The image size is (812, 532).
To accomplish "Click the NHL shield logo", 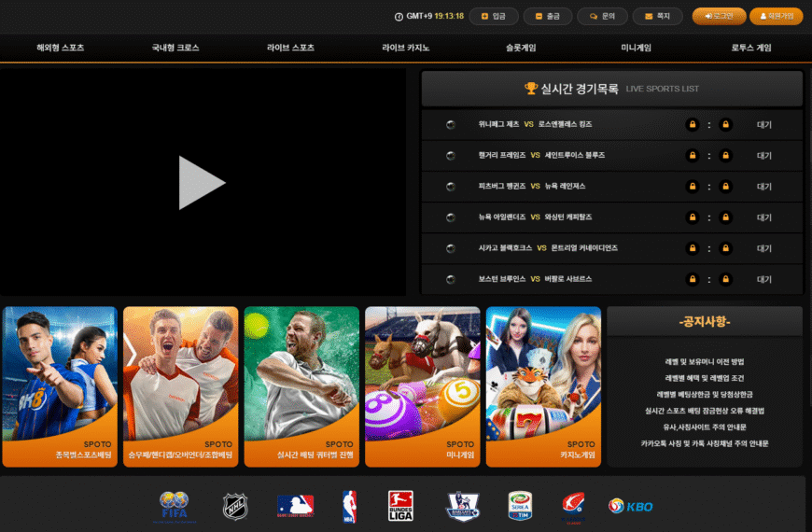I will point(235,507).
